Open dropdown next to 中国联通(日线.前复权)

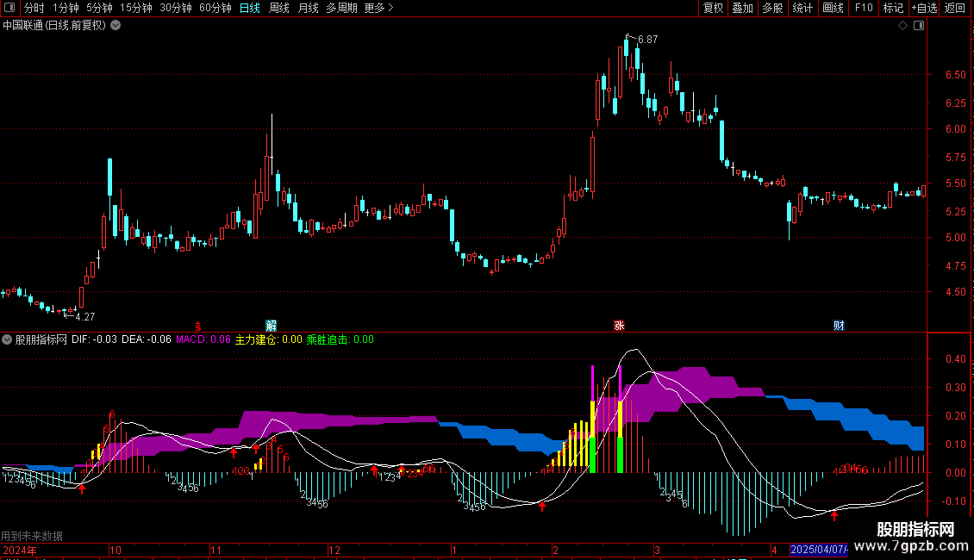tap(116, 26)
